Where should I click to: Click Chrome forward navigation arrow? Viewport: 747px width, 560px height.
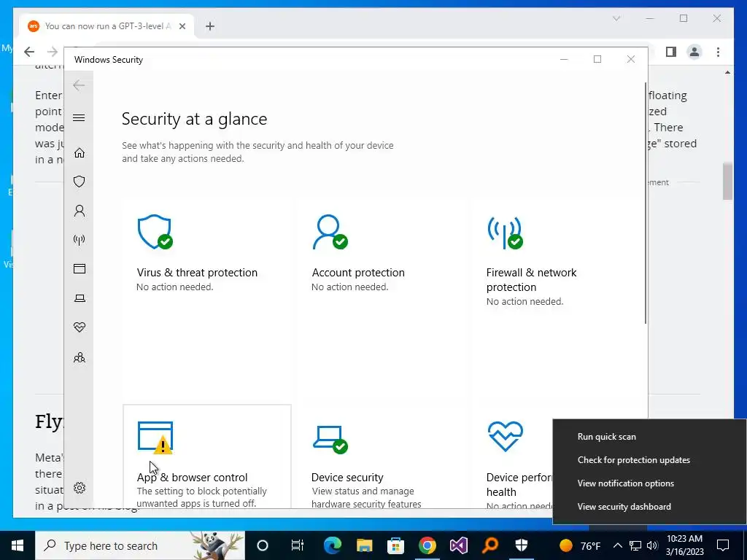click(53, 52)
